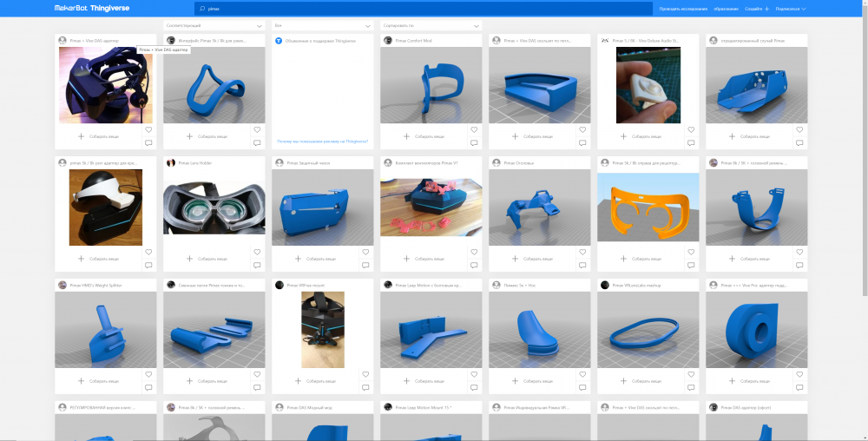868x441 pixels.
Task: Open the образование header item
Action: pyautogui.click(x=726, y=9)
